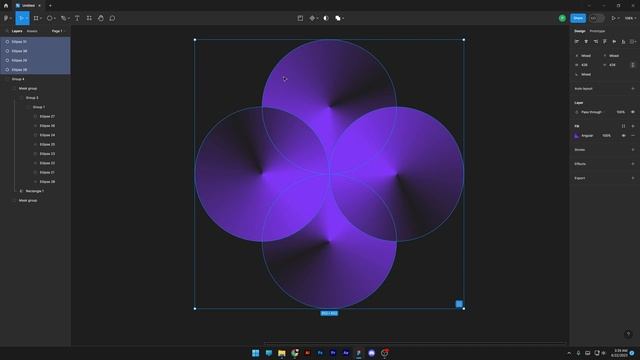Select the Ellipse shape tool

(x=49, y=18)
